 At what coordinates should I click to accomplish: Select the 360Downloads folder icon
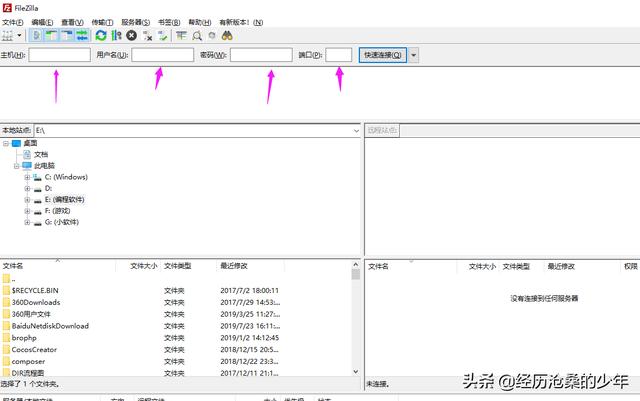click(x=6, y=303)
